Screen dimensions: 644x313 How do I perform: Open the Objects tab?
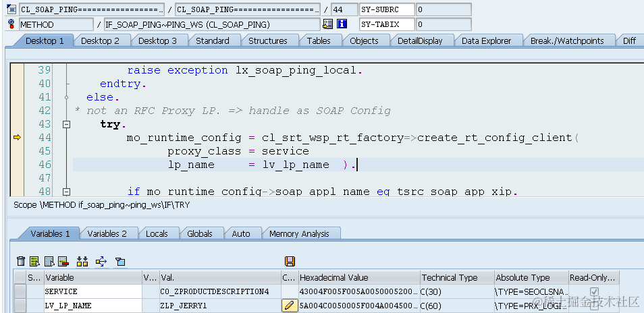(x=364, y=40)
